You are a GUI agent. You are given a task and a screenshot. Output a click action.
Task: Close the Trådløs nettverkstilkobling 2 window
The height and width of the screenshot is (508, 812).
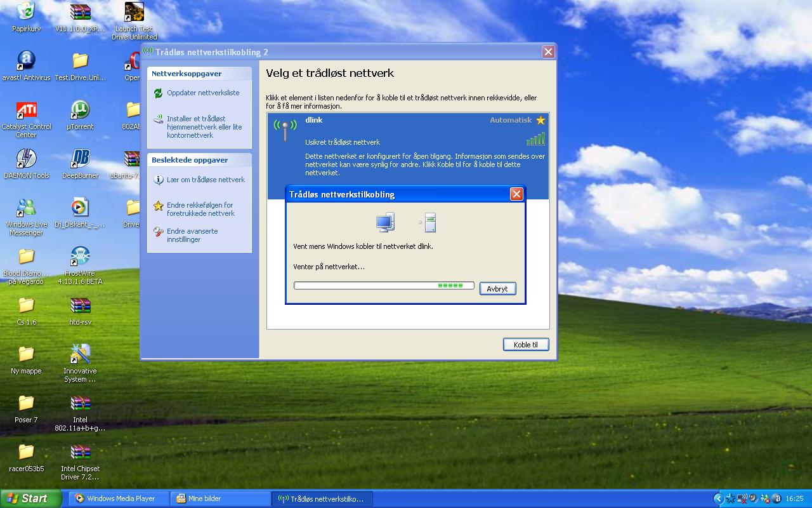tap(548, 52)
